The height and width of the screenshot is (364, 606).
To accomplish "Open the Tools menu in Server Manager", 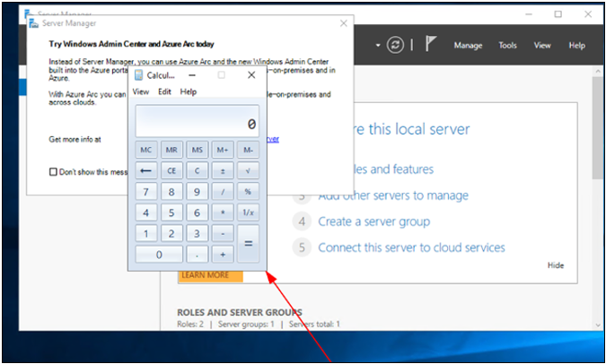I will [508, 46].
